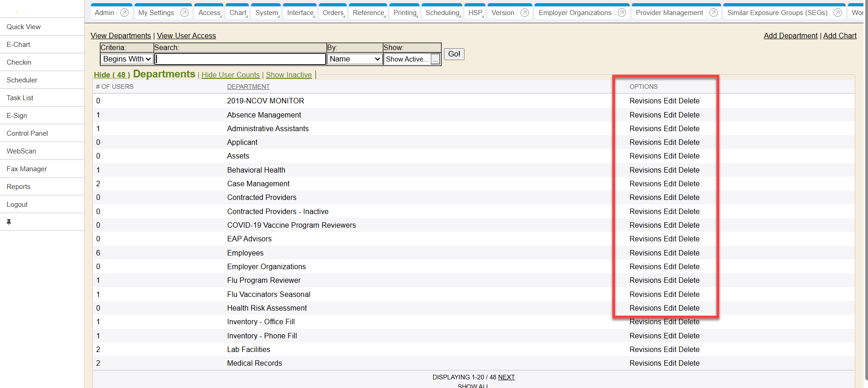868x388 pixels.
Task: Expand the Scheduling tab menu
Action: point(443,13)
